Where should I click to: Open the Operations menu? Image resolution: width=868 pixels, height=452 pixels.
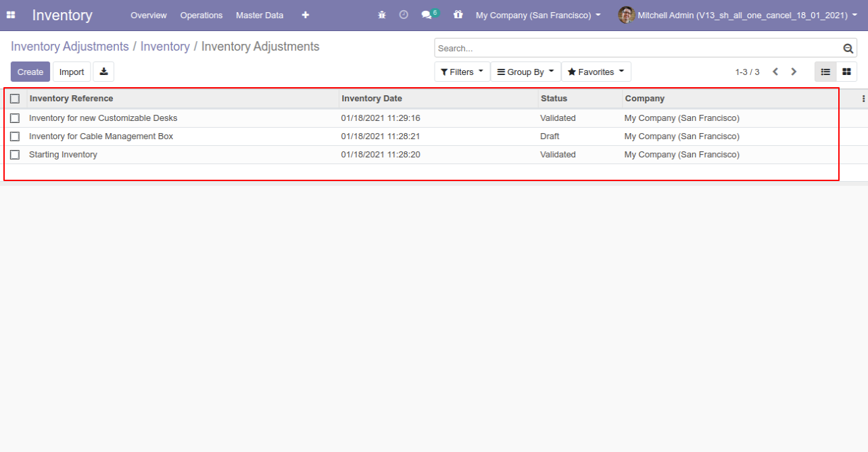tap(201, 15)
